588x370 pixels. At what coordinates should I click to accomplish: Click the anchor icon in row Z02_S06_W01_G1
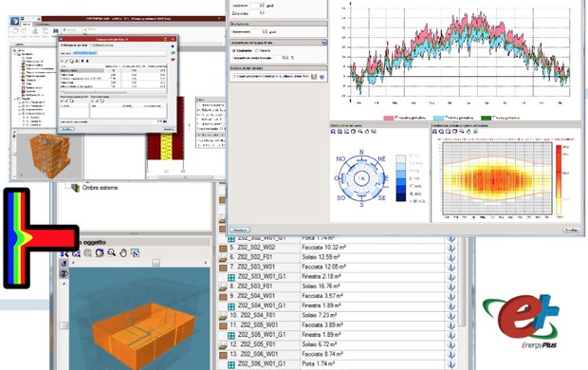[451, 364]
